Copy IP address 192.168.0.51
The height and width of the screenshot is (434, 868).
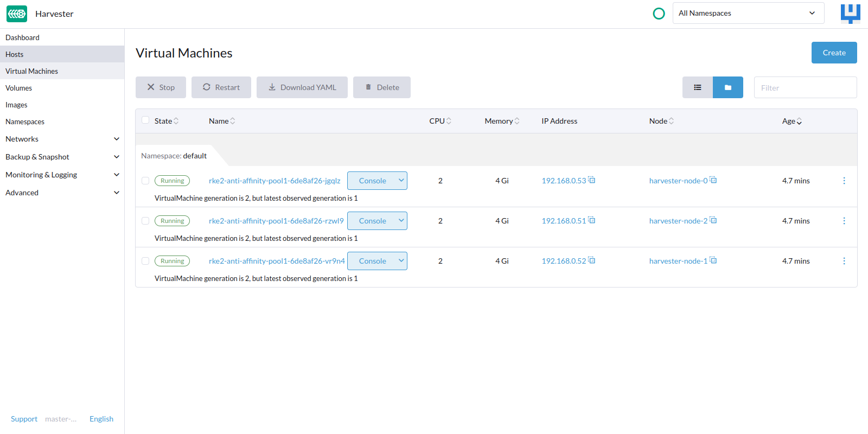click(x=592, y=220)
